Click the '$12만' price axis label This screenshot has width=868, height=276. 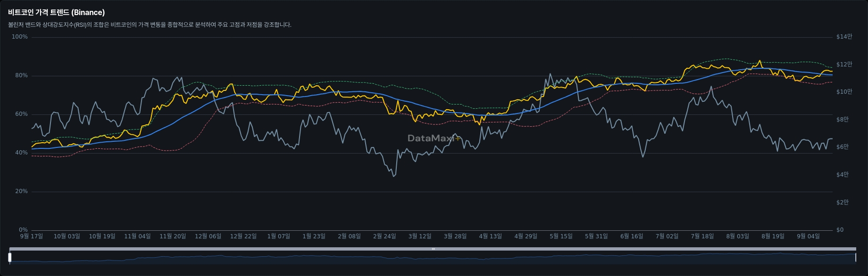click(x=844, y=65)
